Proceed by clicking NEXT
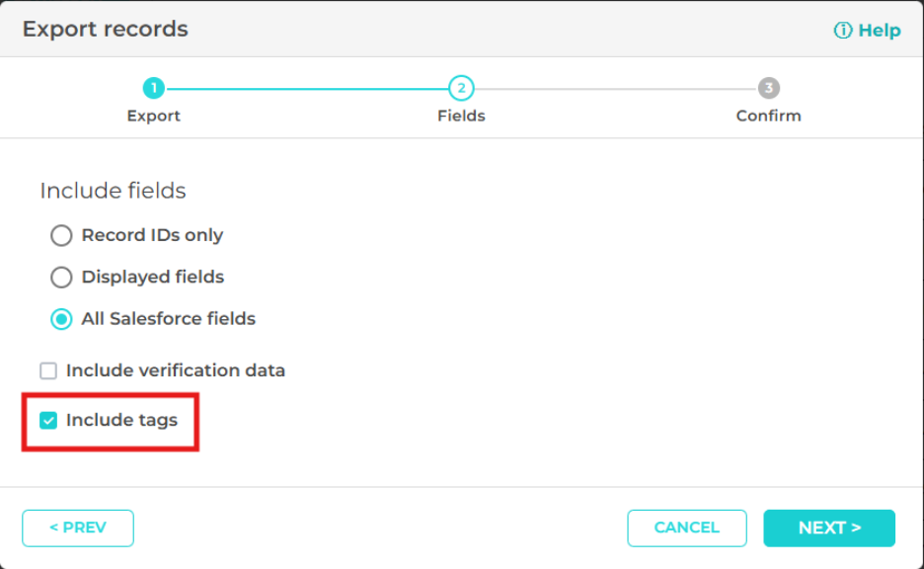This screenshot has width=924, height=569. click(829, 528)
